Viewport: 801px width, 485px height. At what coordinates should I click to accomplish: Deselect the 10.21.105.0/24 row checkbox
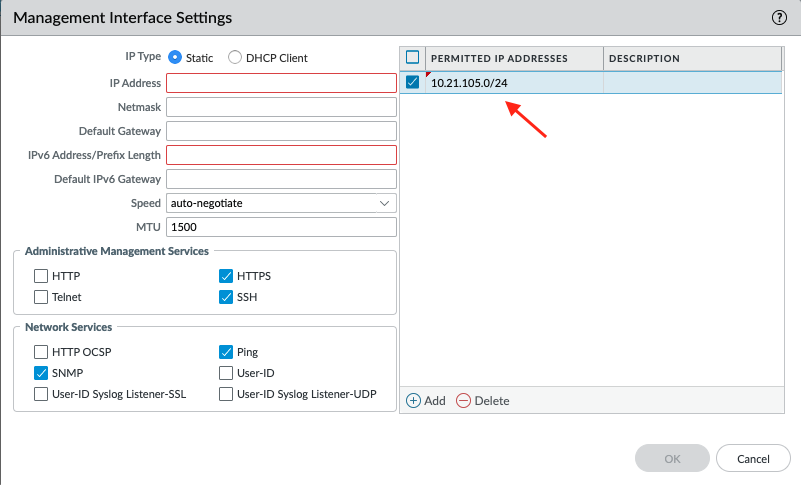413,83
